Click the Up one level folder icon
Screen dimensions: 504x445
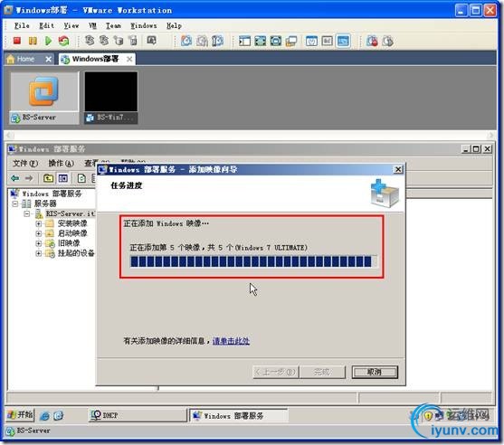(x=48, y=177)
